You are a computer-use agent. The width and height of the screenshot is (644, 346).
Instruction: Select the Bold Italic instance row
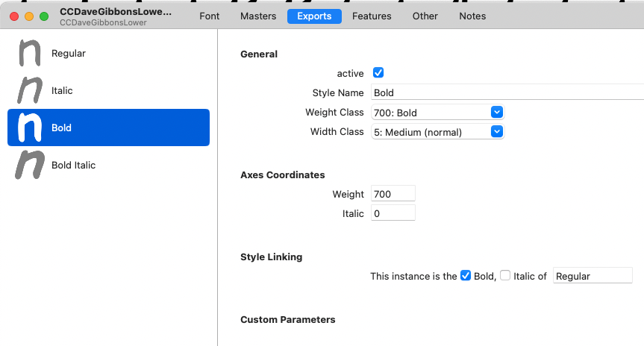point(108,165)
